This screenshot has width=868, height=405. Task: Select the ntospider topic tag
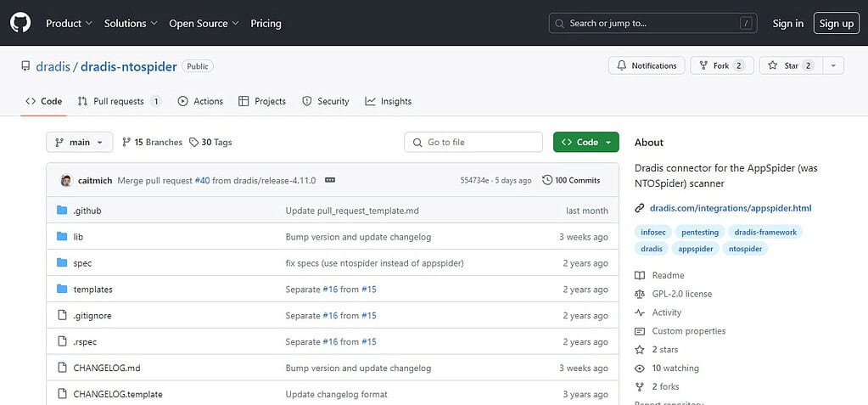[x=745, y=249]
